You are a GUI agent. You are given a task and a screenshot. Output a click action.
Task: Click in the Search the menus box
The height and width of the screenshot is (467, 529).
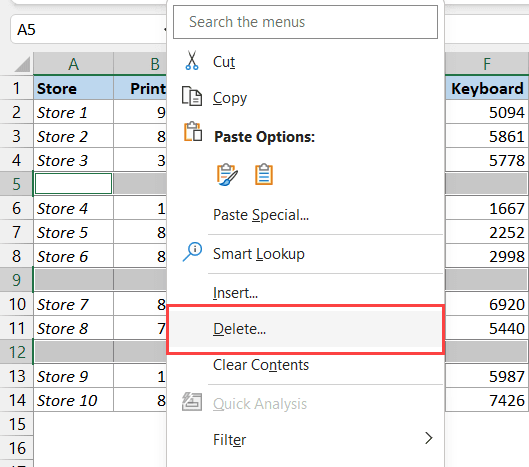(x=305, y=22)
